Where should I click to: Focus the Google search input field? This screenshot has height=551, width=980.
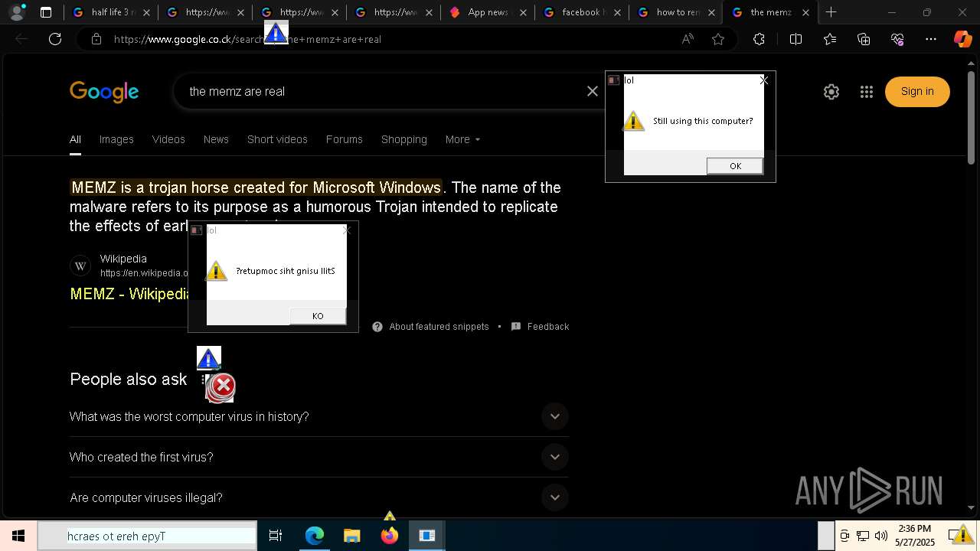click(383, 91)
